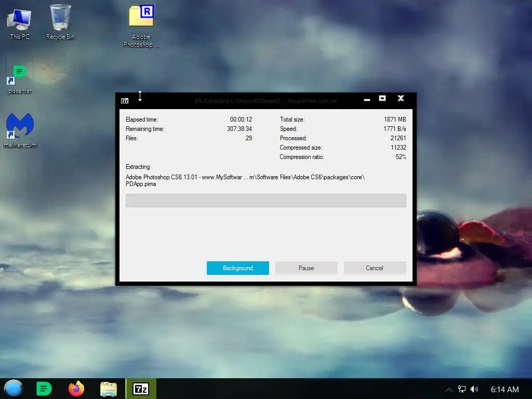This screenshot has height=399, width=532.
Task: Cancel the extraction
Action: [375, 268]
